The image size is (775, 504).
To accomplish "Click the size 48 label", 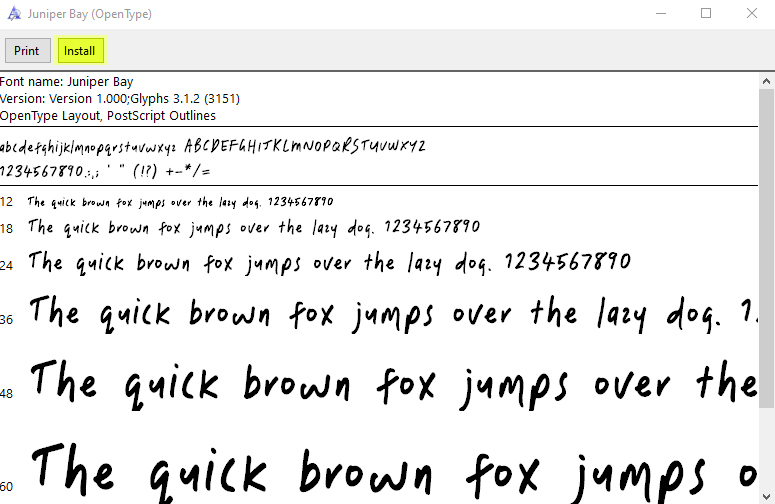I will pos(6,394).
